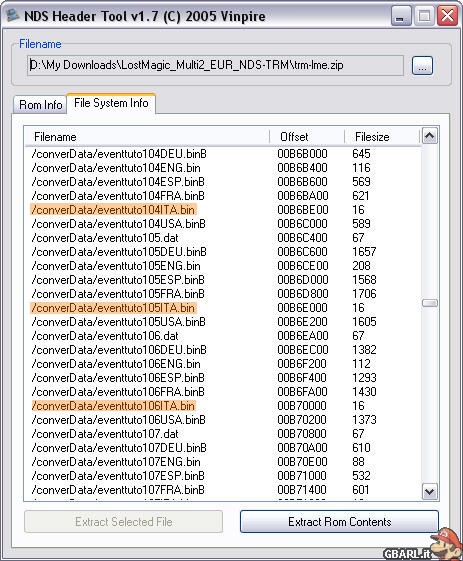Click the scroll up arrow of file list

(429, 136)
